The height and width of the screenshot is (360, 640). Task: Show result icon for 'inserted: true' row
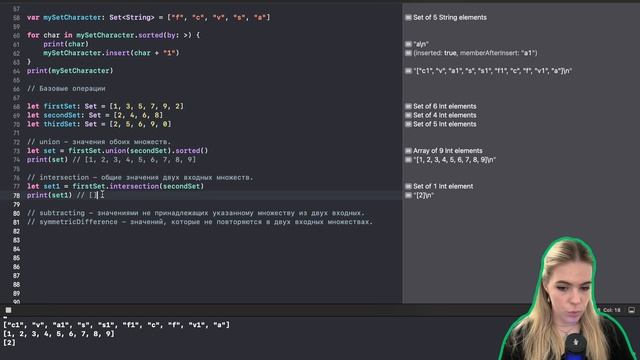408,53
